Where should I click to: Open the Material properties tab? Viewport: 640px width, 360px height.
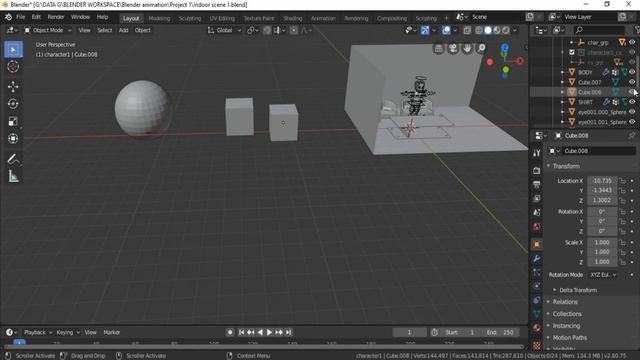pyautogui.click(x=536, y=327)
